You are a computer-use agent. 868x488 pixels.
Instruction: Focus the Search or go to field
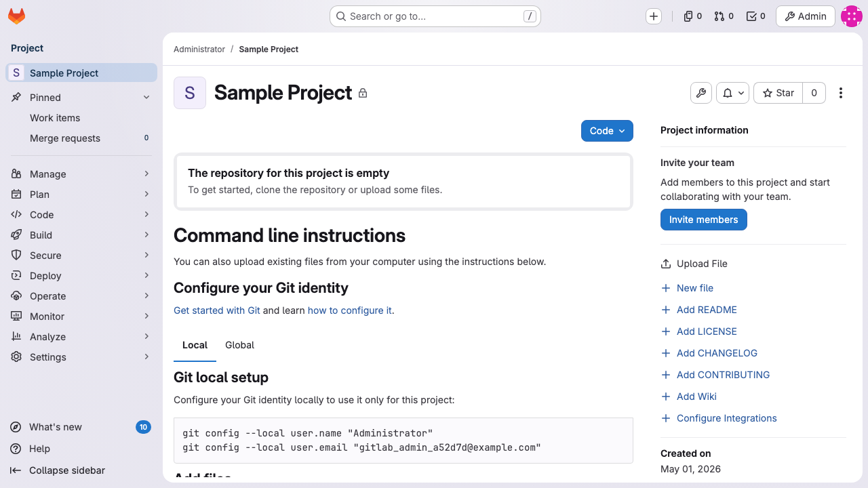click(x=435, y=16)
